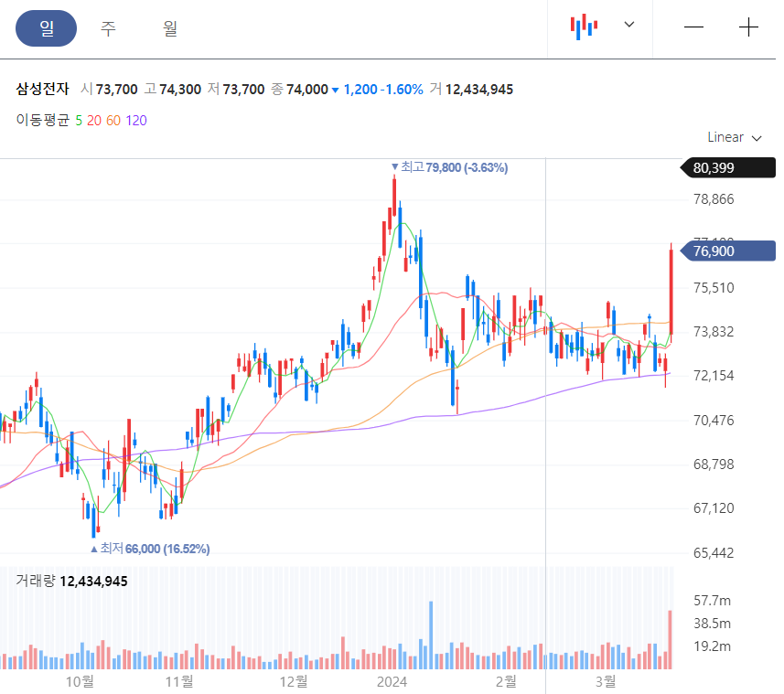Click the 11월 date axis label
The image size is (784, 694).
(179, 681)
